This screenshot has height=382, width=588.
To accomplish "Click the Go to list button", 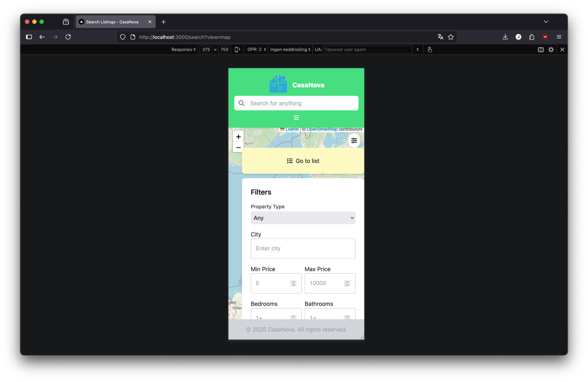I will [303, 161].
